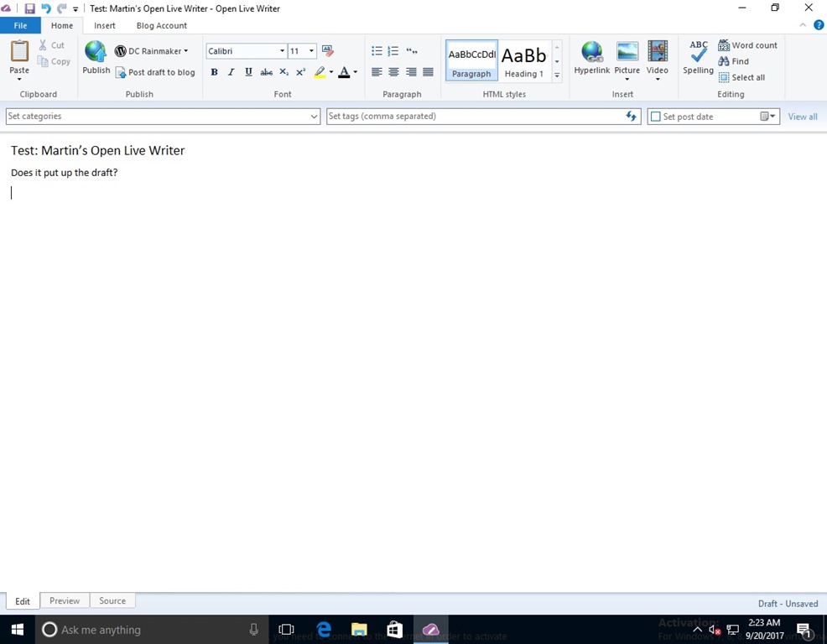This screenshot has width=827, height=644.
Task: Customize the Quick Access Toolbar dropdown
Action: pyautogui.click(x=75, y=9)
